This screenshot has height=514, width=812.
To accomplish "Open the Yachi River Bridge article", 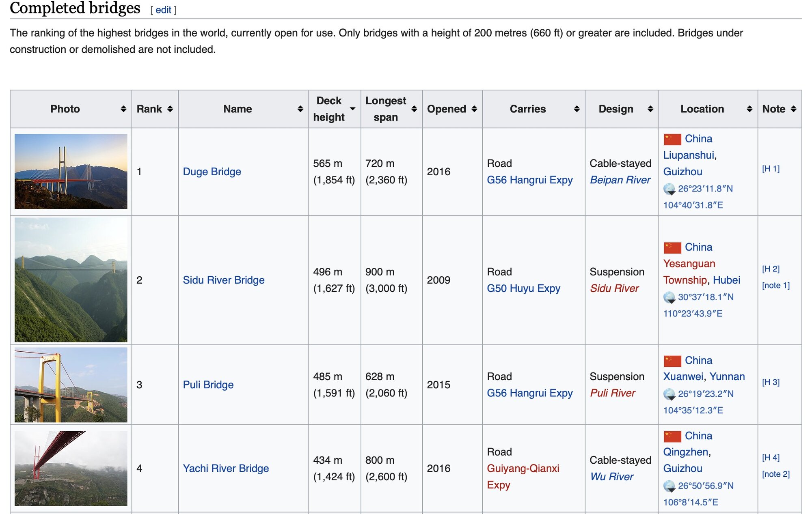I will pyautogui.click(x=226, y=468).
